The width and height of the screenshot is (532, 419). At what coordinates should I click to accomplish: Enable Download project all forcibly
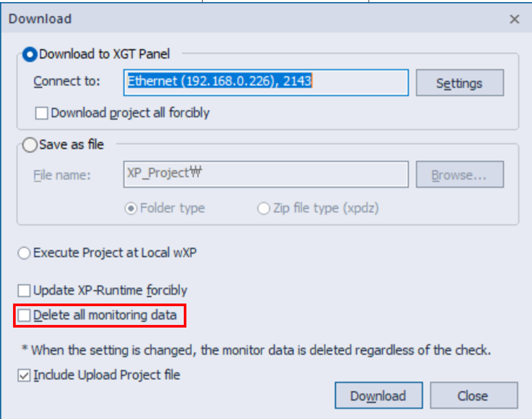coord(41,113)
